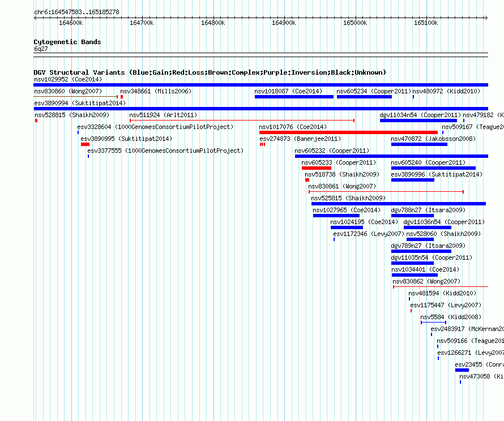504x421 pixels.
Task: Click the 165000k ruler tick label
Action: point(355,23)
